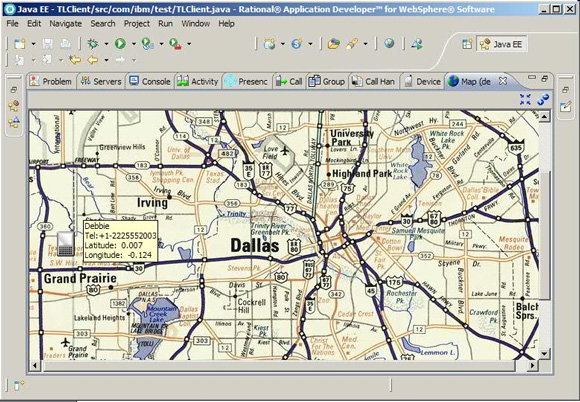Viewport: 580px width, 402px height.
Task: Open the Back history dropdown arrow
Action: coord(106,60)
